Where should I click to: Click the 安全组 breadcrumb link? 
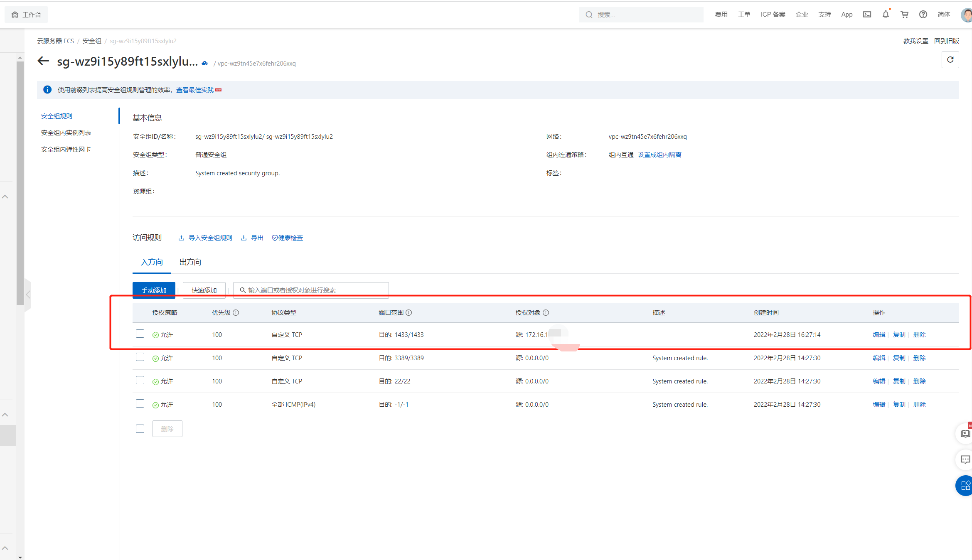92,41
